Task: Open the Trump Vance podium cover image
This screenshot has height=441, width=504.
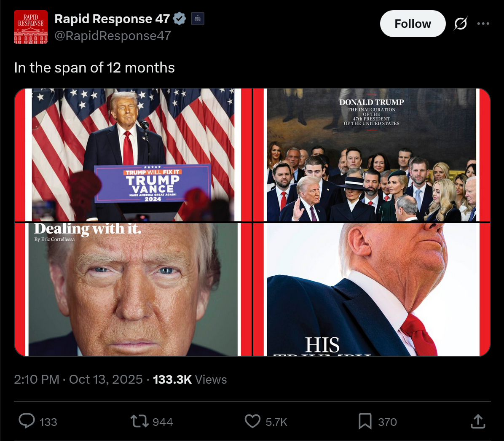Action: pyautogui.click(x=133, y=155)
